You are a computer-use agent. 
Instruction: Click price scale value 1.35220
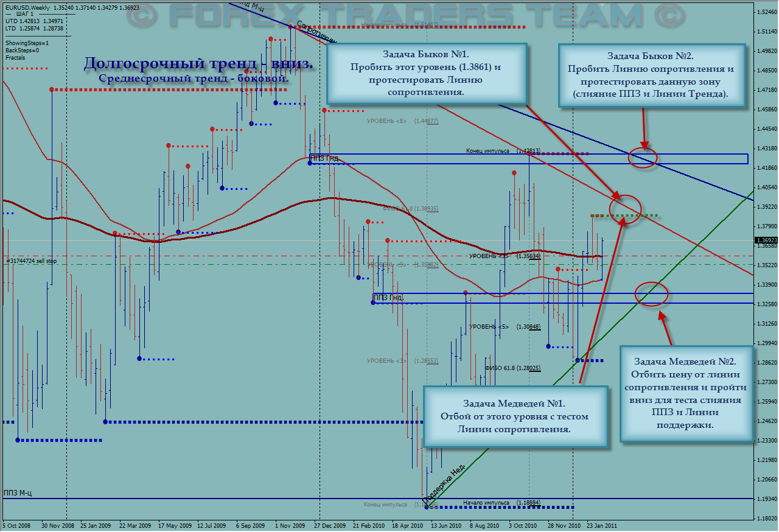[x=766, y=265]
